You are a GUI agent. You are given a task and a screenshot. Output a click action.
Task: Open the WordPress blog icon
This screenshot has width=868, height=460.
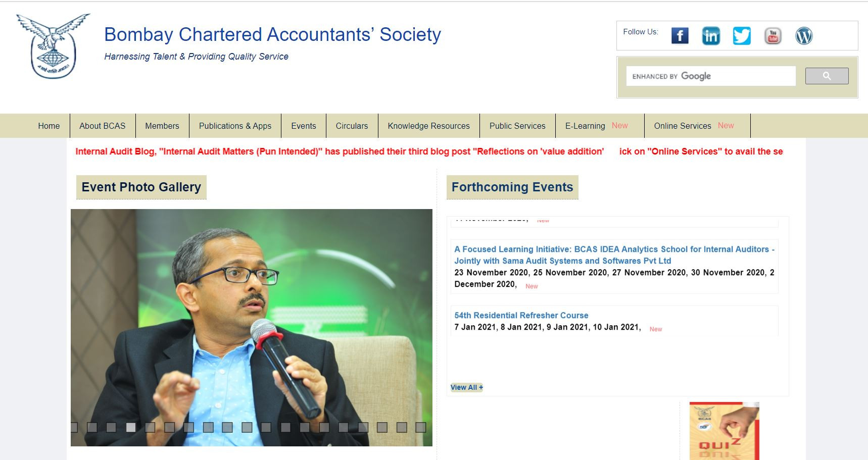tap(804, 36)
